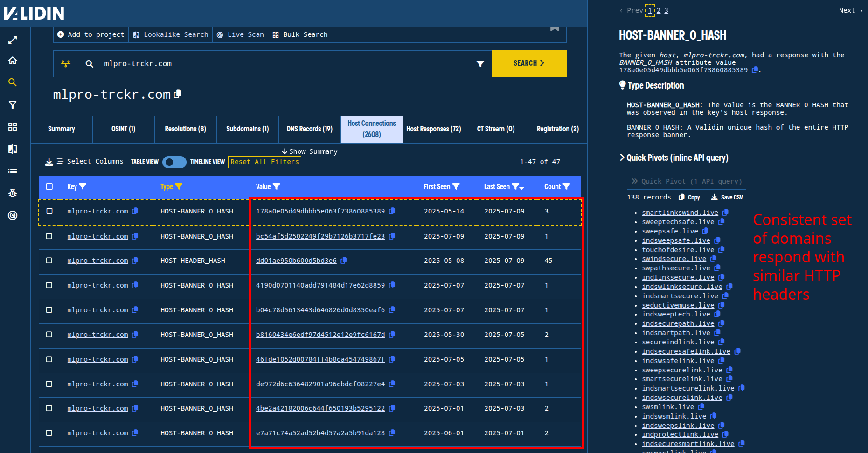Screen dimensions: 868x453
Task: Click the yellow SEARCH button
Action: click(x=529, y=63)
